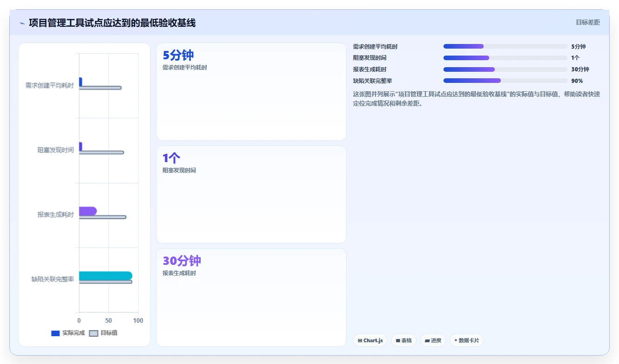This screenshot has width=619, height=364.
Task: Click the 报表生成耗时 progress bar
Action: tap(505, 69)
